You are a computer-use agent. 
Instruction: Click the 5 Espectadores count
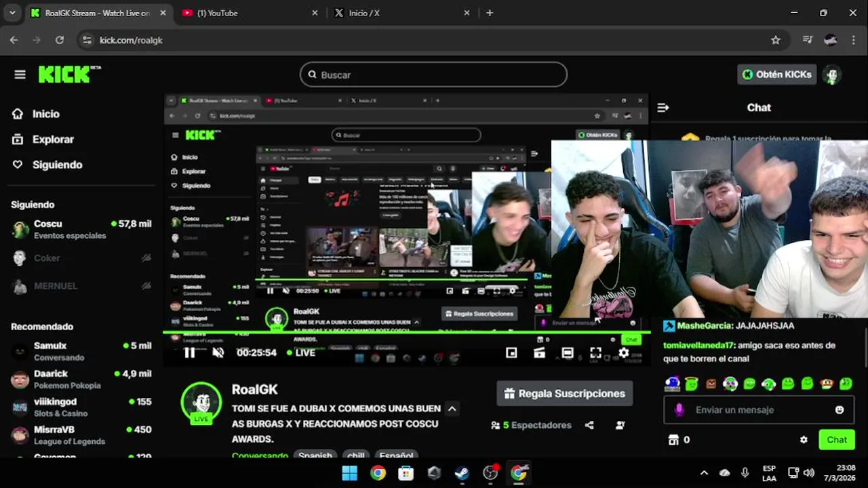(x=531, y=425)
